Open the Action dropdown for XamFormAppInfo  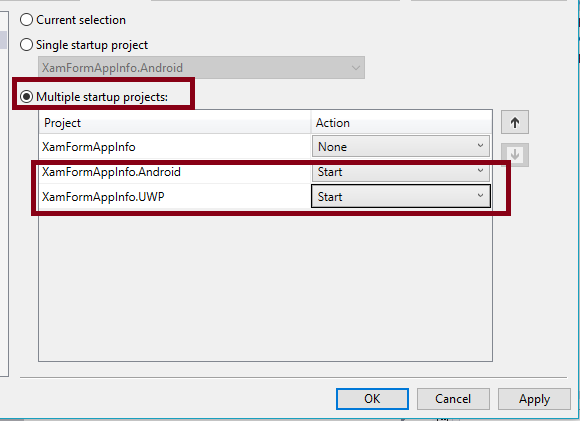[x=401, y=147]
